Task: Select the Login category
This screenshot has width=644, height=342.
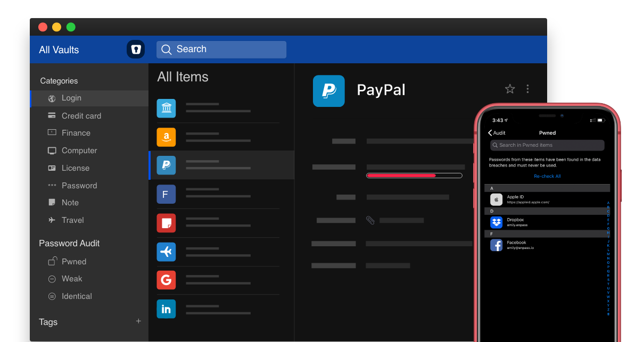Action: pos(89,98)
